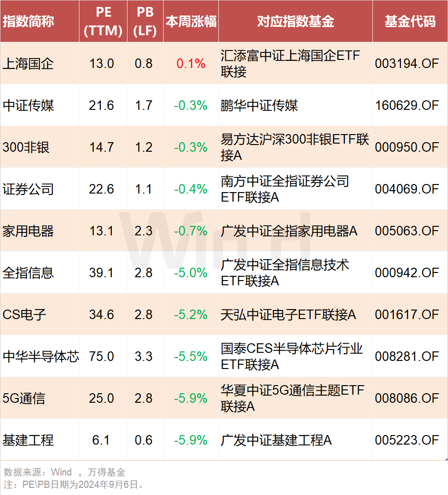Click the PE (TTM) column header
Screen dimensions: 448x495
click(x=103, y=21)
